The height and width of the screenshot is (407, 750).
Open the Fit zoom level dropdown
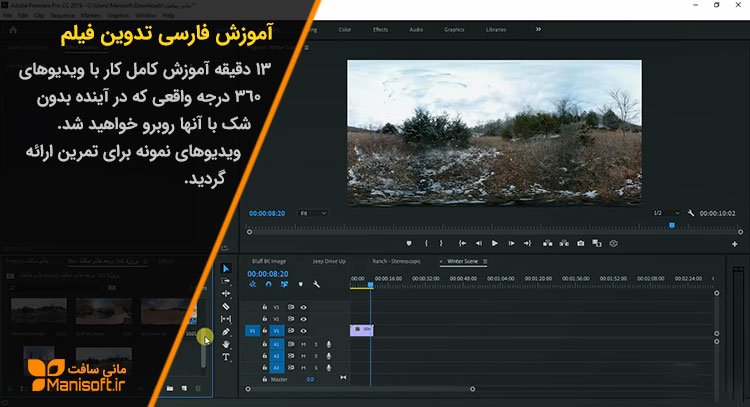313,213
